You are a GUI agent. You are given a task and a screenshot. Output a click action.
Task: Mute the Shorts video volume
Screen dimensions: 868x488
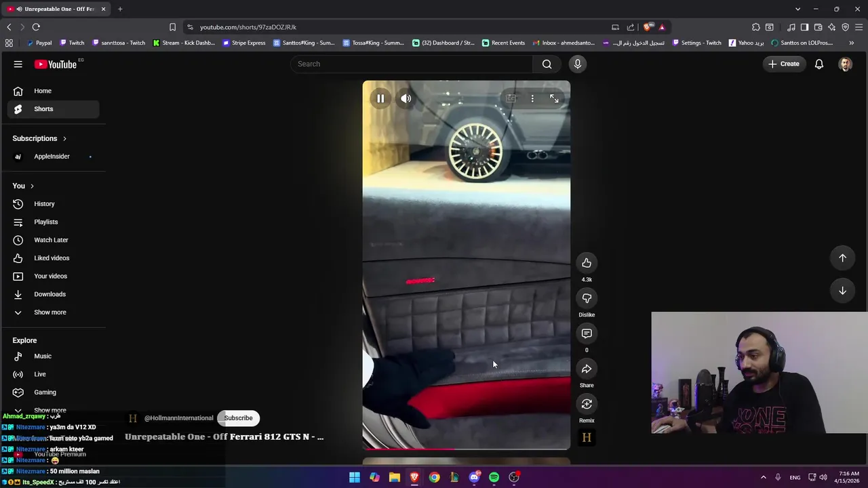tap(406, 98)
